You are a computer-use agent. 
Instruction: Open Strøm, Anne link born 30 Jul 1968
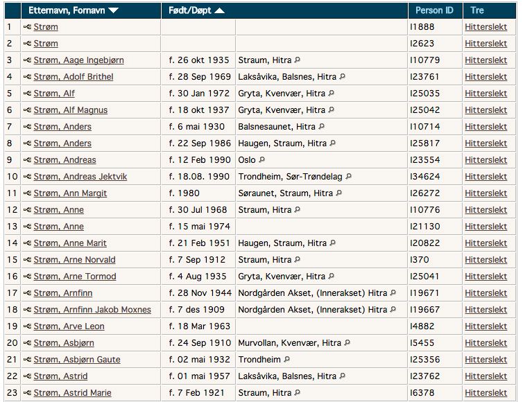(x=59, y=210)
